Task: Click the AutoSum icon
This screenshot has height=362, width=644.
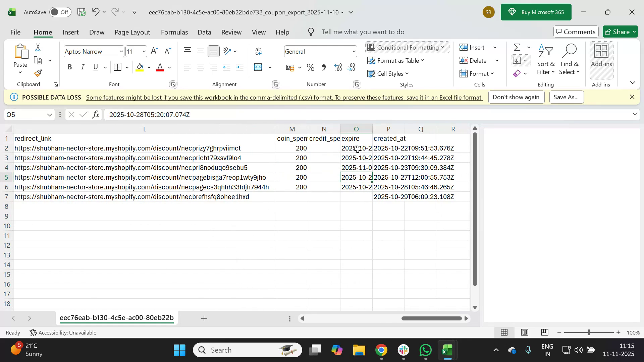Action: [x=517, y=47]
